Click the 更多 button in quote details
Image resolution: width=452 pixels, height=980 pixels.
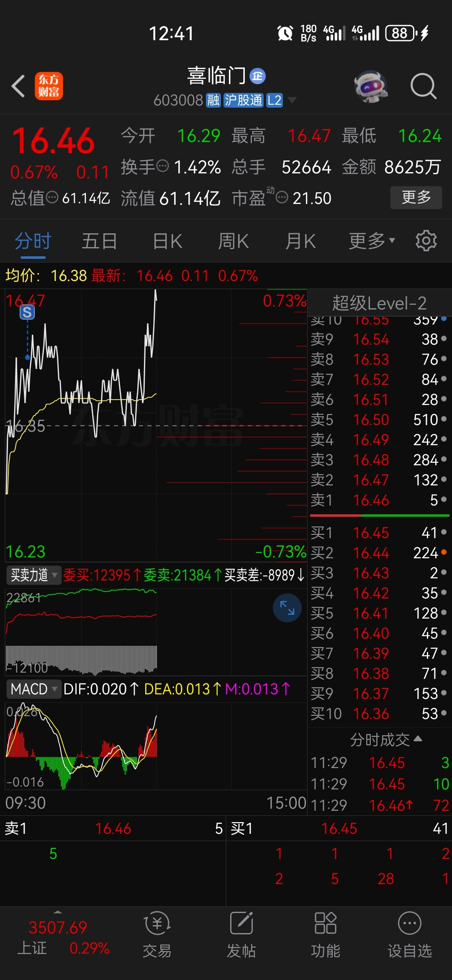(x=416, y=197)
